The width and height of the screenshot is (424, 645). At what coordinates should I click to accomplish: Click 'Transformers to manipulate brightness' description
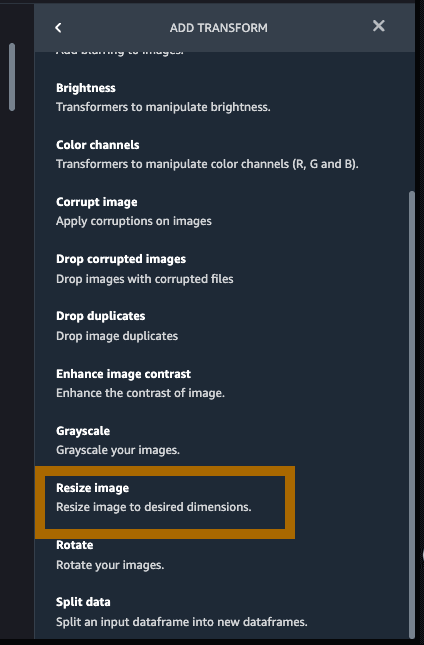163,107
